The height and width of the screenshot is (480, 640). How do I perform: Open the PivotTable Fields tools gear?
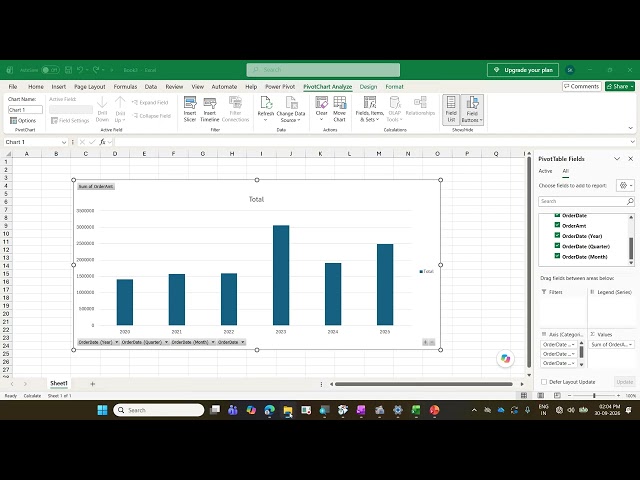(625, 185)
